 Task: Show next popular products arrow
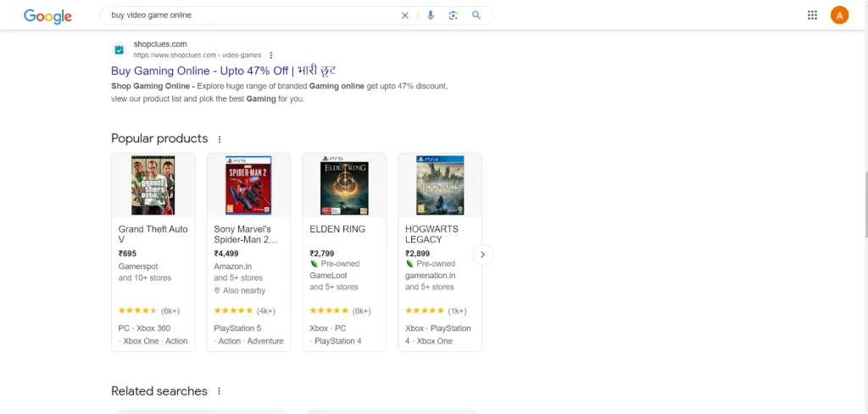(x=482, y=255)
